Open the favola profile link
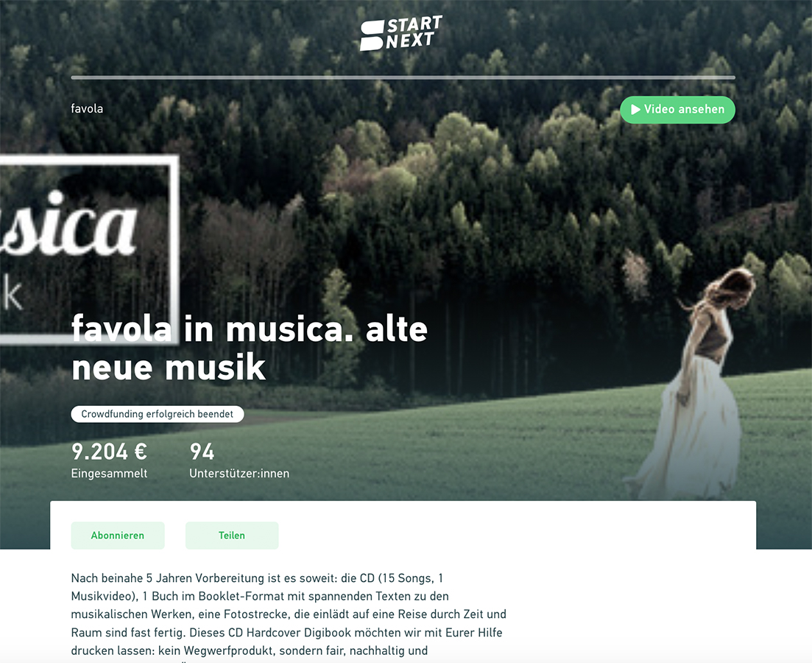This screenshot has width=812, height=663. tap(87, 108)
